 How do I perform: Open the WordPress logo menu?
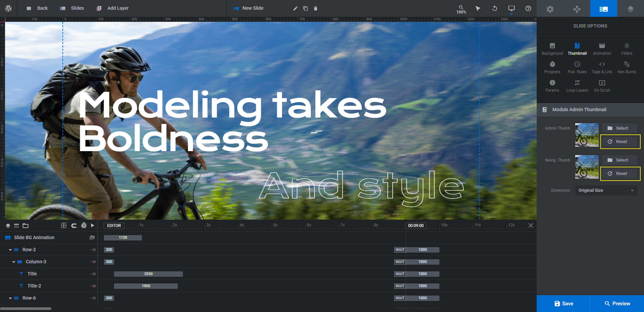(x=8, y=8)
